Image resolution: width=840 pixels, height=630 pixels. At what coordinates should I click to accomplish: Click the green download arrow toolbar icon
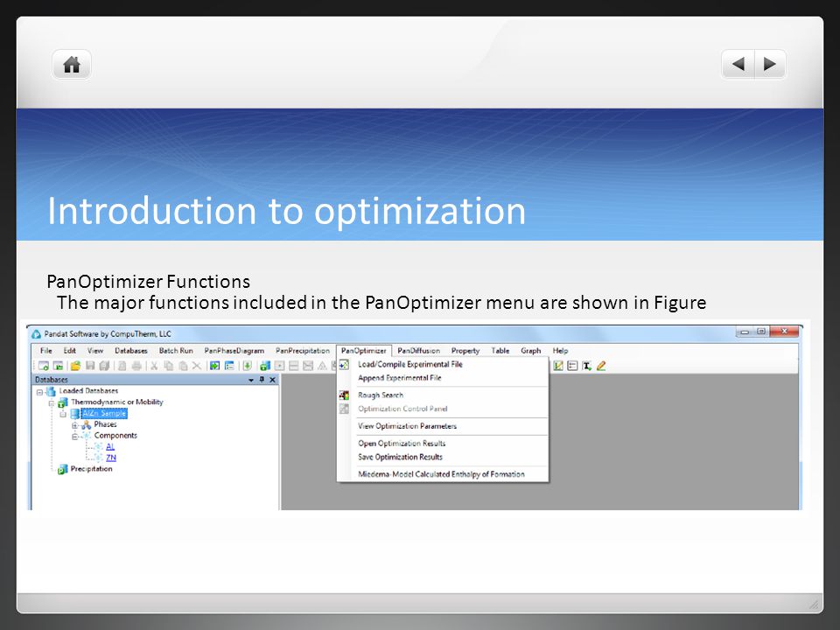tap(247, 366)
